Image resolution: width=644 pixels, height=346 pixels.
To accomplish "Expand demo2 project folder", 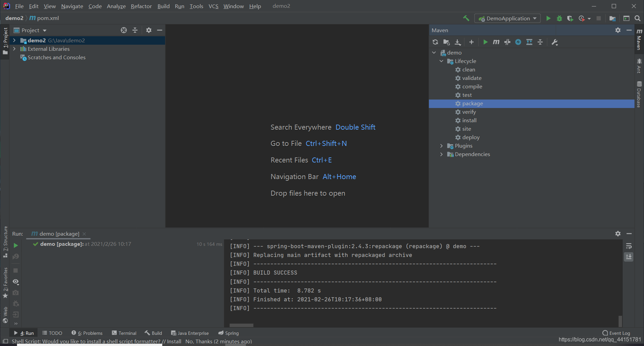I will click(14, 40).
